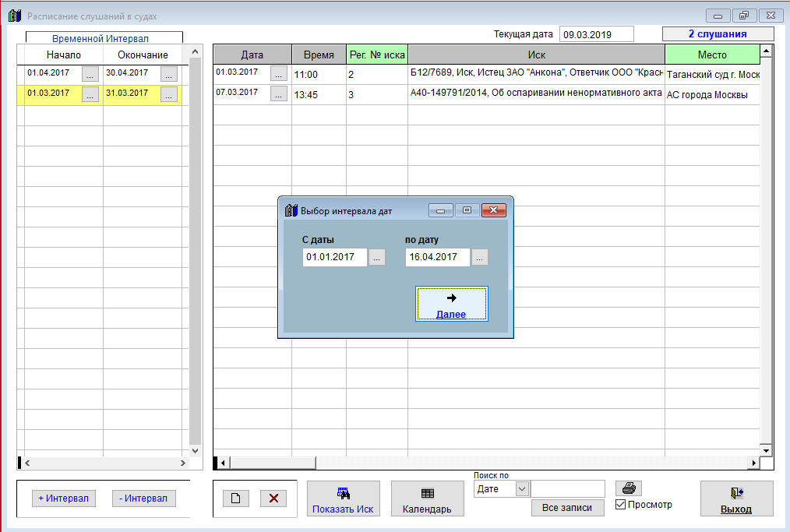Open date picker for по дату field
The image size is (790, 532).
tap(480, 258)
